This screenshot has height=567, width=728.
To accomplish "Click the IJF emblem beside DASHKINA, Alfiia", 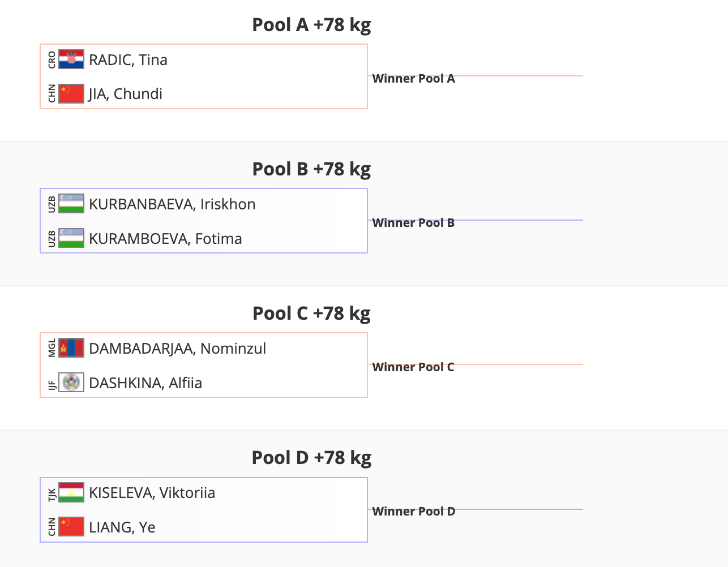I will tap(71, 383).
